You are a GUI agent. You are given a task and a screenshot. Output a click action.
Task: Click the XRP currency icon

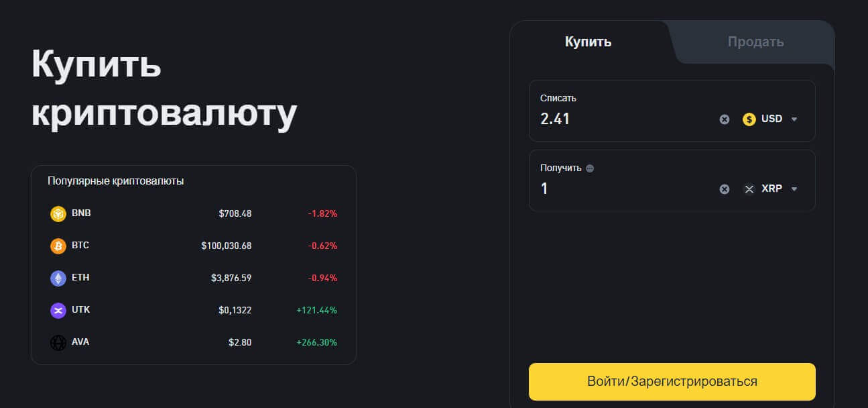[749, 189]
